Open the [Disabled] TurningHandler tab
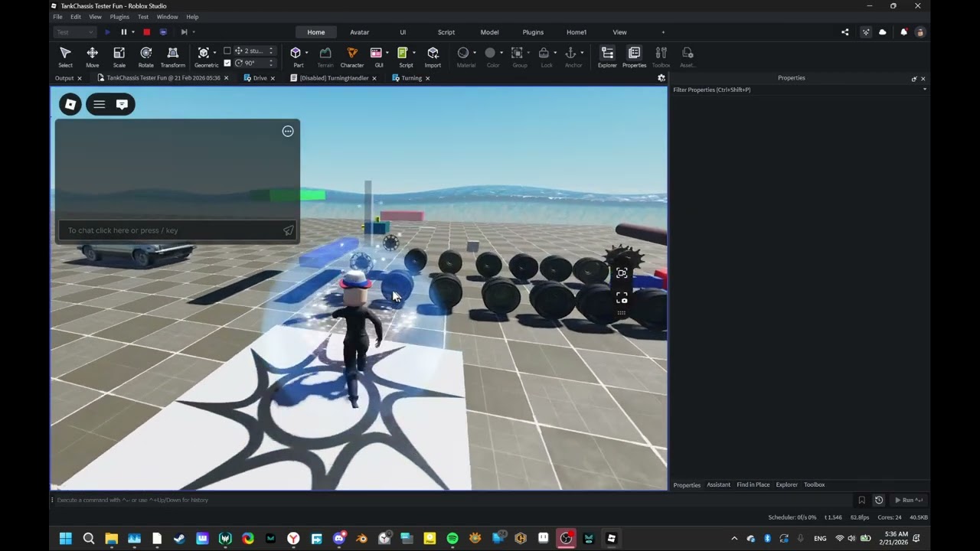This screenshot has width=980, height=551. (x=334, y=78)
